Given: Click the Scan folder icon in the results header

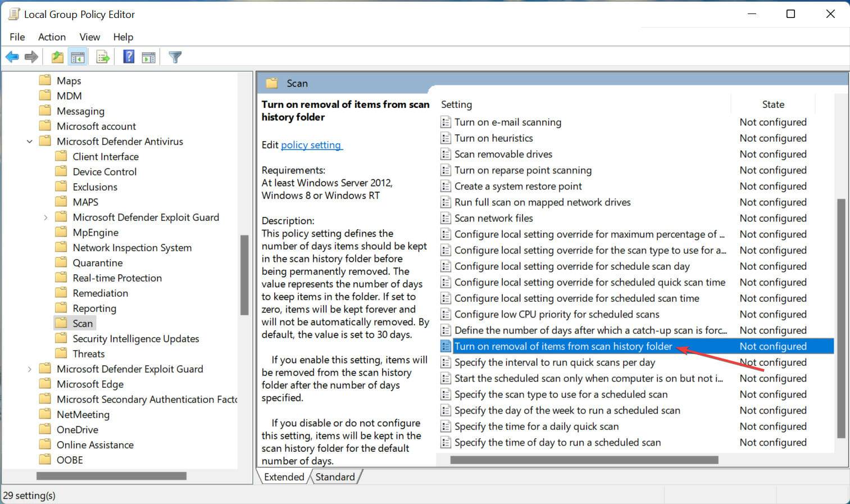Looking at the screenshot, I should (x=271, y=83).
